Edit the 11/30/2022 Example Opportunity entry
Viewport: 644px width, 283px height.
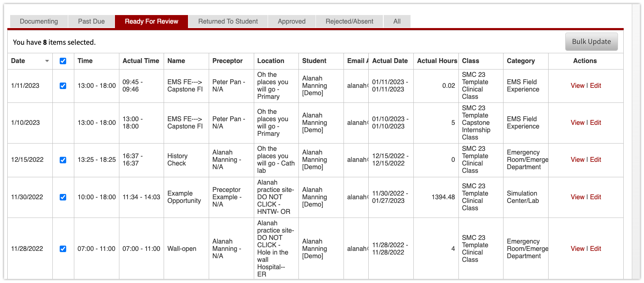click(595, 197)
